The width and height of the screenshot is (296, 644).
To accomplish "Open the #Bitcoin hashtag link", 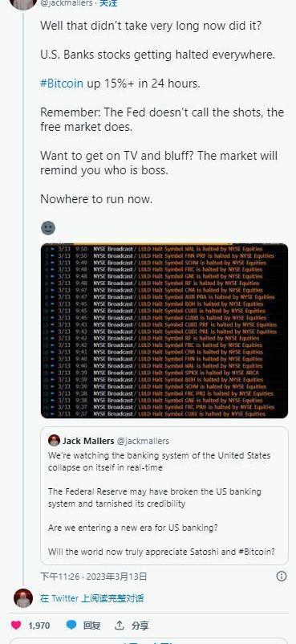I will [x=62, y=84].
